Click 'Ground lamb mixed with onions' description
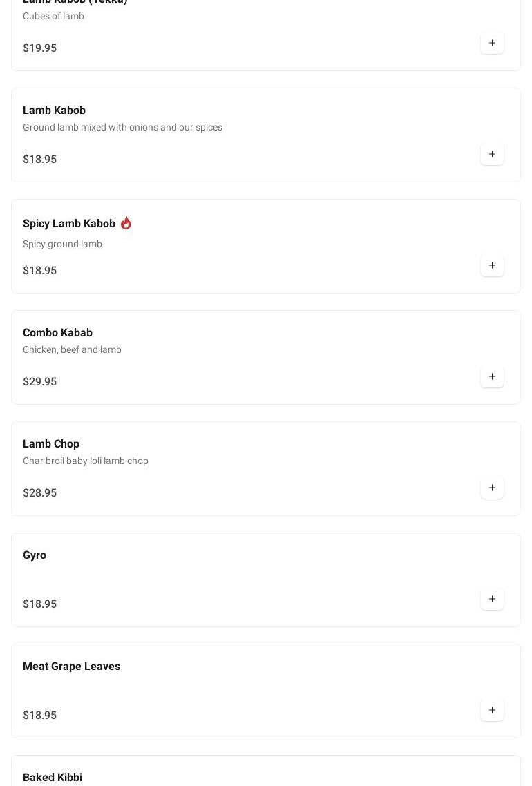This screenshot has width=532, height=786. pyautogui.click(x=122, y=128)
